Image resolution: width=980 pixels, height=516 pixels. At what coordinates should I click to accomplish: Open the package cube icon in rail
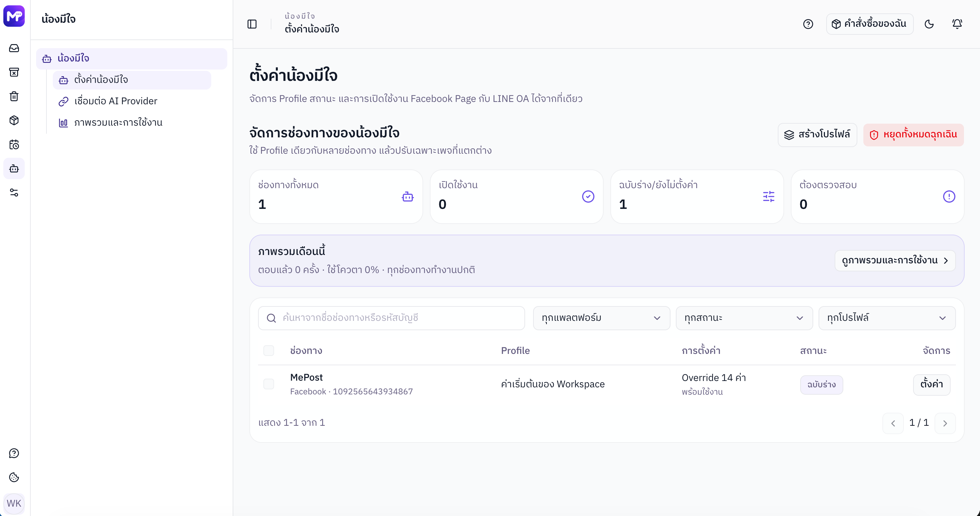pyautogui.click(x=14, y=121)
